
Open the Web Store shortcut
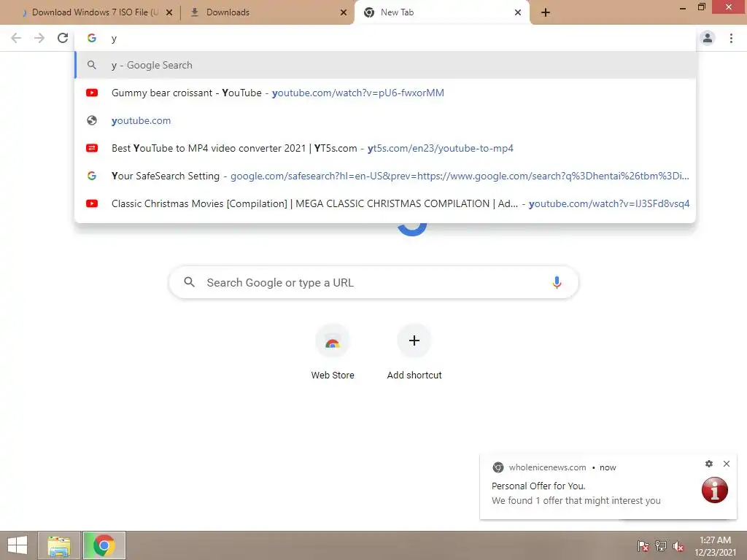tap(333, 352)
